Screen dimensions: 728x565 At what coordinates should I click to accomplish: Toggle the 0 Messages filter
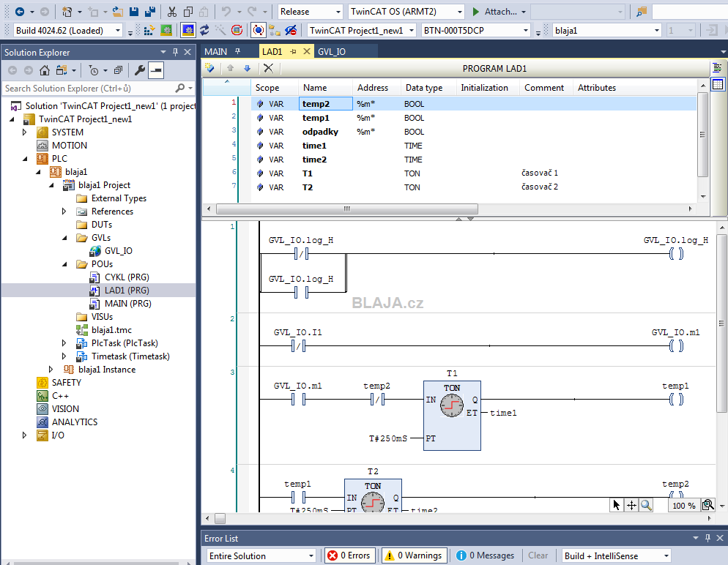485,555
